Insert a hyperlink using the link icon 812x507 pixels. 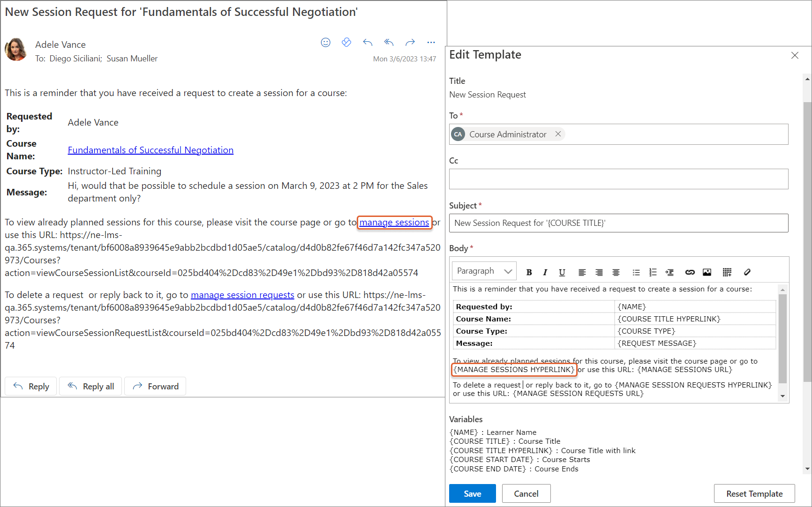[x=690, y=272]
